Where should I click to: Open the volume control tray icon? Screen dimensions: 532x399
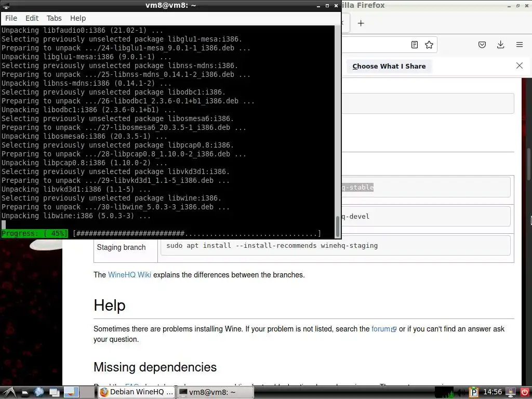click(461, 393)
